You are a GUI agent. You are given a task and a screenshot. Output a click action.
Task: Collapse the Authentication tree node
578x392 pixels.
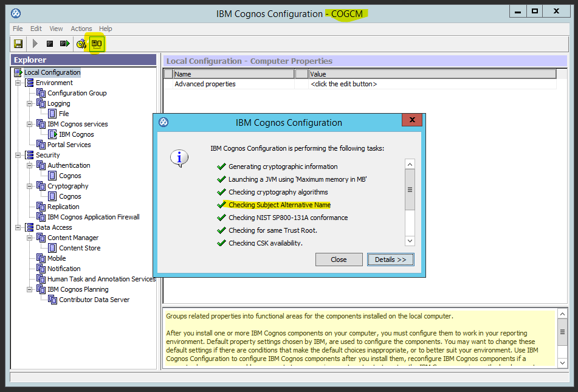click(x=30, y=165)
